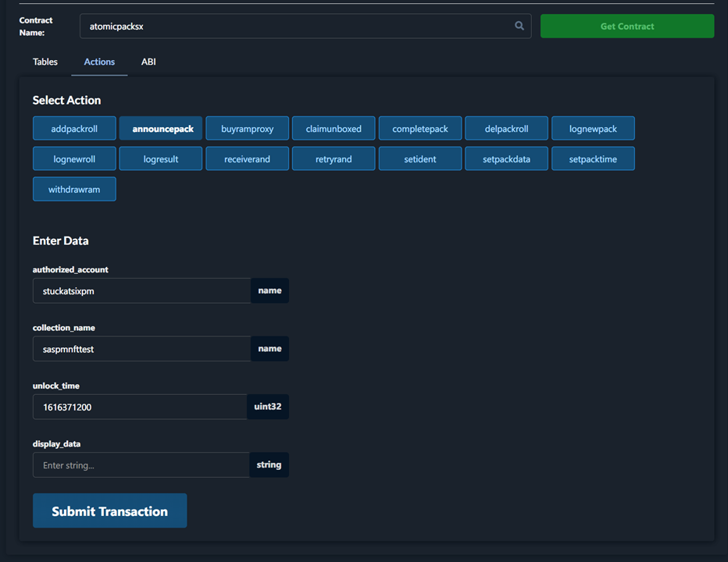Open the Actions tab
The image size is (728, 562).
click(99, 62)
